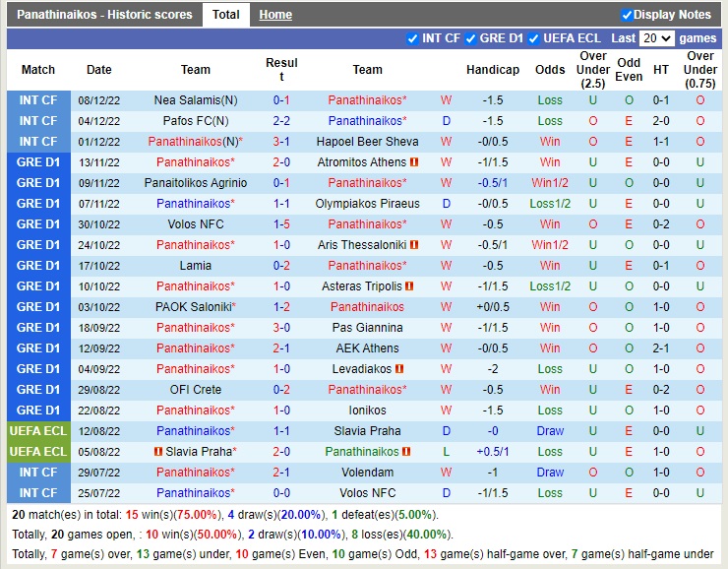
Task: Disable the UEFA ECL filter checkbox
Action: (x=534, y=38)
